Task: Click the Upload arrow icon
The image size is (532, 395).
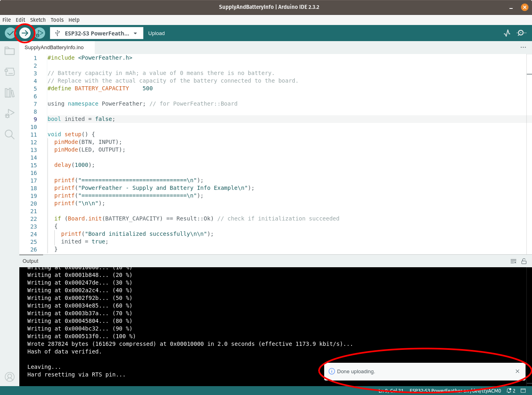Action: point(25,33)
